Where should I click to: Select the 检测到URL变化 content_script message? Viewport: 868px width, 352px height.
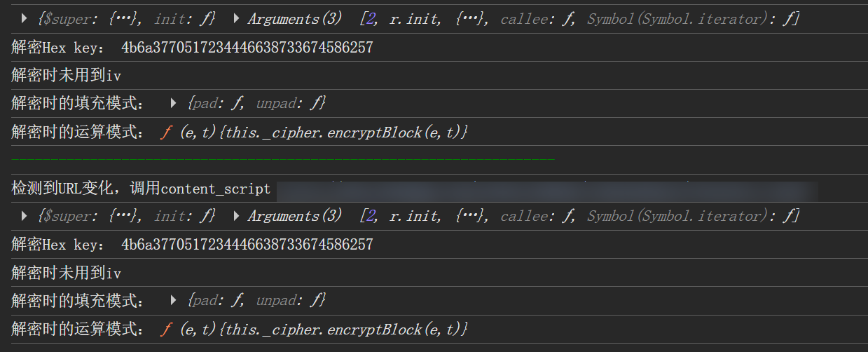pos(140,189)
